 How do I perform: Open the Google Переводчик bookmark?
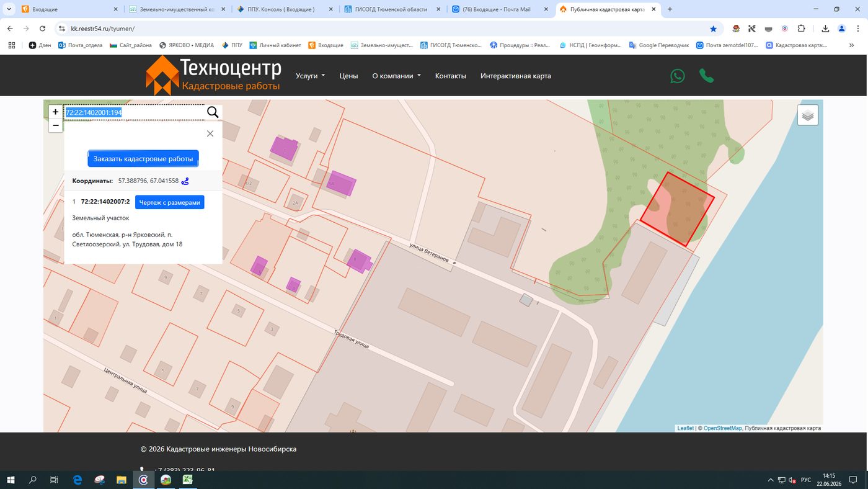[659, 45]
